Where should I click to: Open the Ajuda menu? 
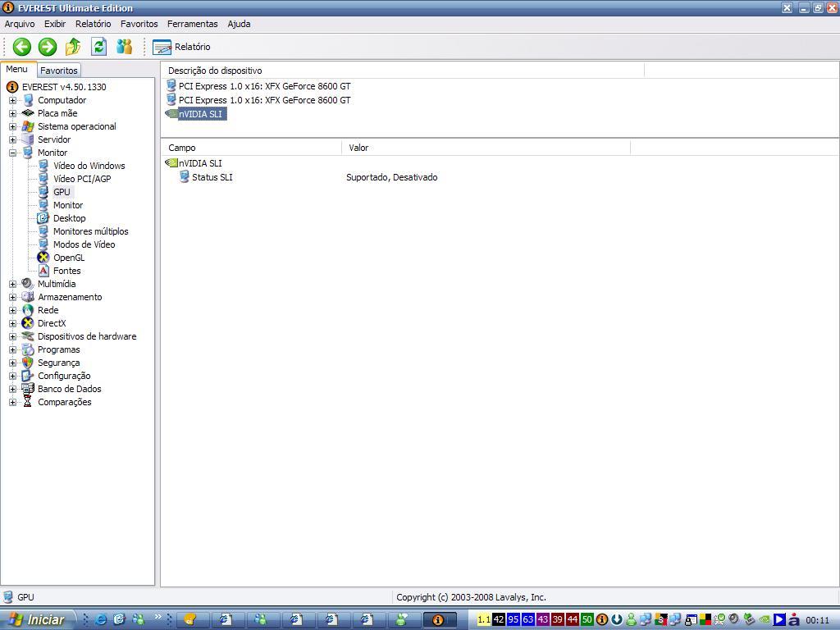pos(239,24)
